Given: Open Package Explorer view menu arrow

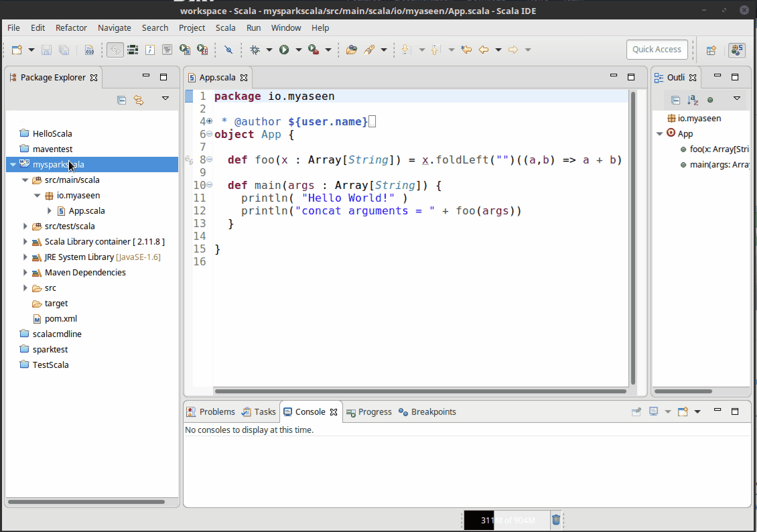Looking at the screenshot, I should 165,98.
